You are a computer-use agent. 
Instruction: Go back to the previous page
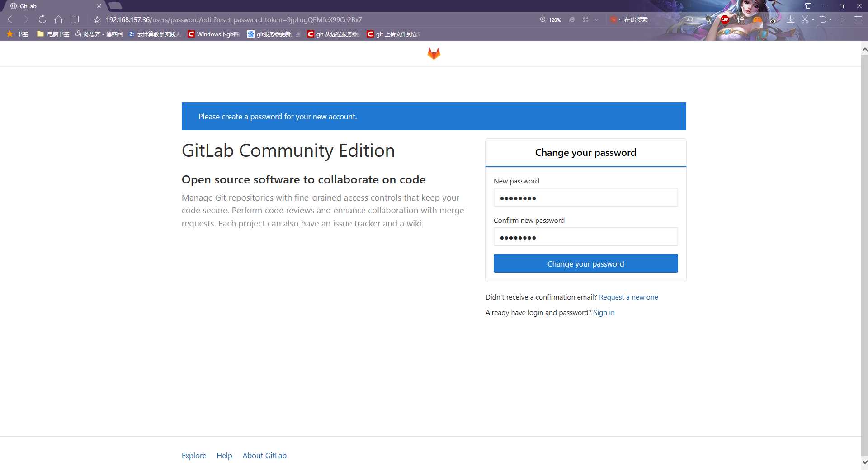[10, 19]
